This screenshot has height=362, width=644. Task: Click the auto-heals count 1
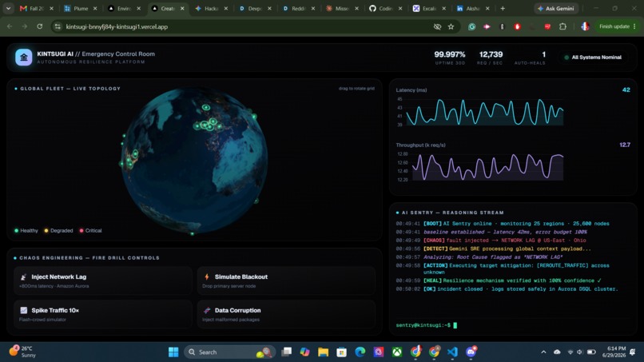[544, 54]
